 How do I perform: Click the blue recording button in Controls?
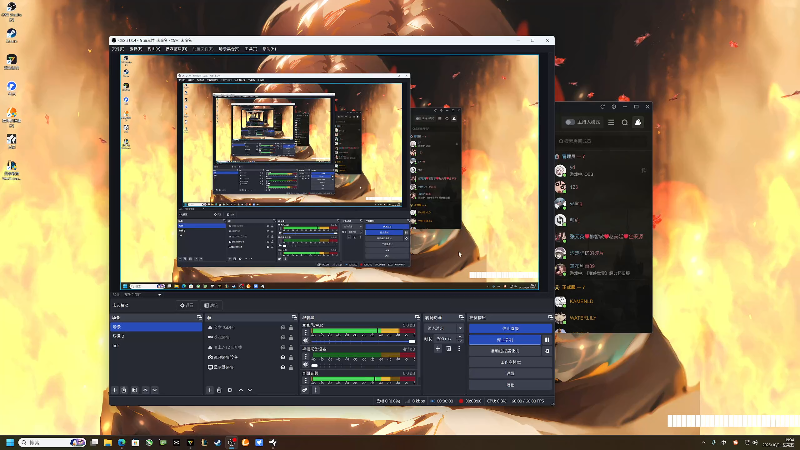505,340
